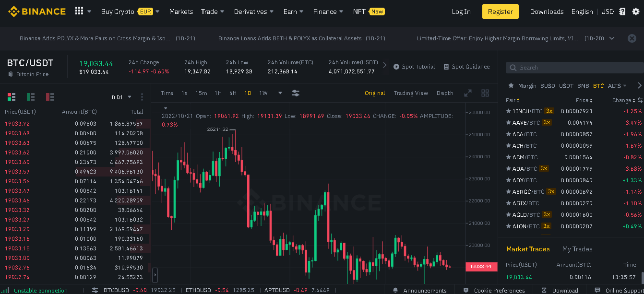Show more market tabs arrow
644x294 pixels.
pyautogui.click(x=639, y=85)
